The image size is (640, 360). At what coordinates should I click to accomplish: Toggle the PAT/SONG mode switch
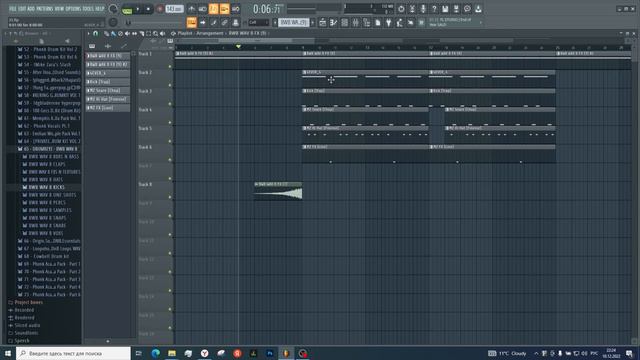pos(127,9)
